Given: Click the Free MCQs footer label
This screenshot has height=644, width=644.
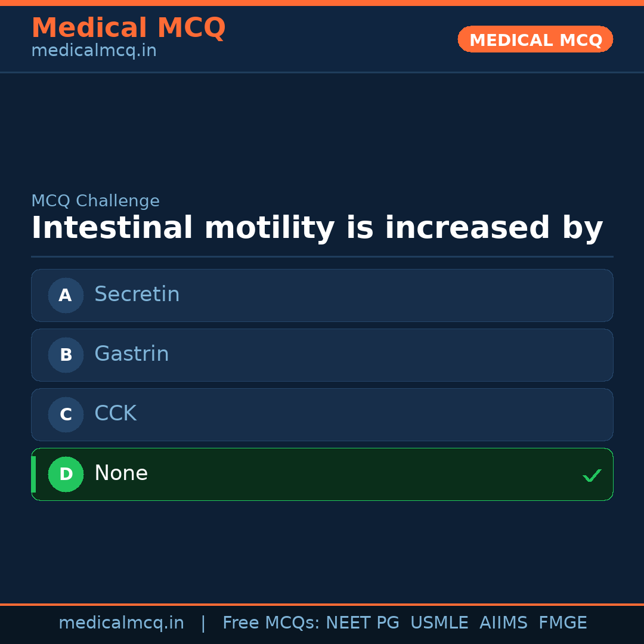Looking at the screenshot, I should (271, 623).
